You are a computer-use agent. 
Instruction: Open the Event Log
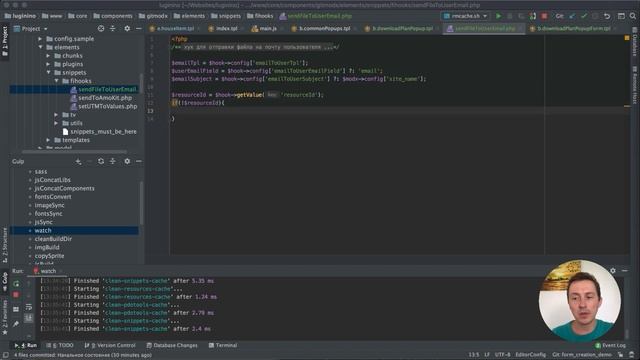(x=610, y=345)
